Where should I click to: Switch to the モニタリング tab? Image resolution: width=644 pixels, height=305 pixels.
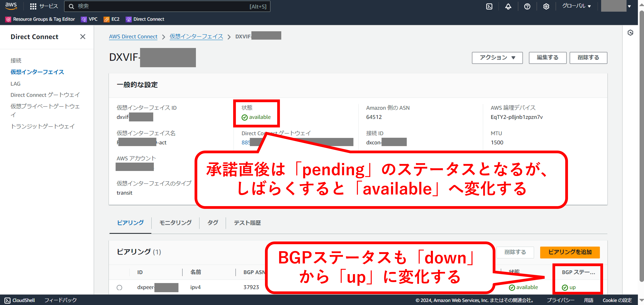(175, 223)
